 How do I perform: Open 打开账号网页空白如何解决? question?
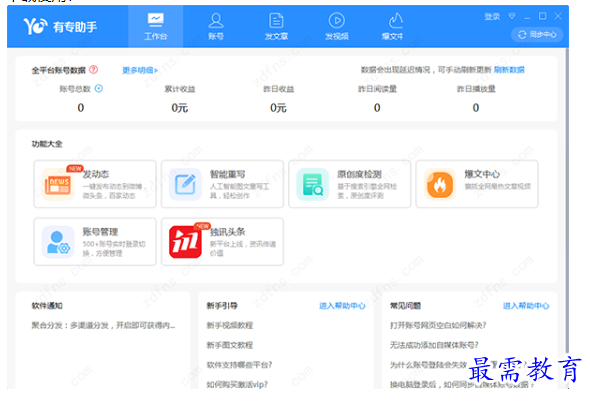[x=438, y=325]
